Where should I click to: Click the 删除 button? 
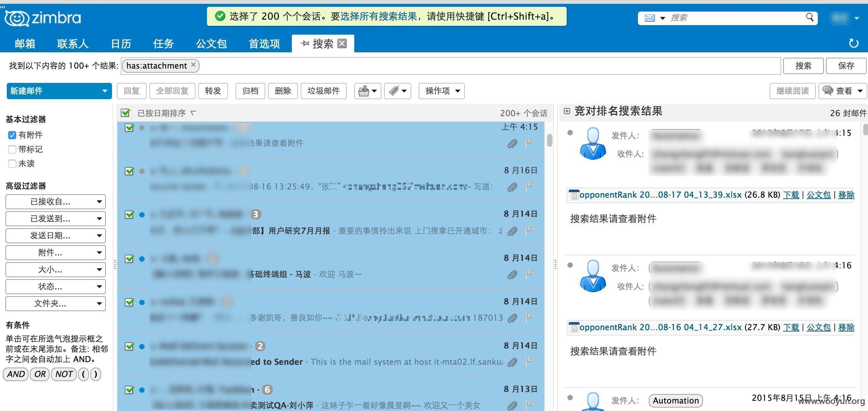point(283,91)
